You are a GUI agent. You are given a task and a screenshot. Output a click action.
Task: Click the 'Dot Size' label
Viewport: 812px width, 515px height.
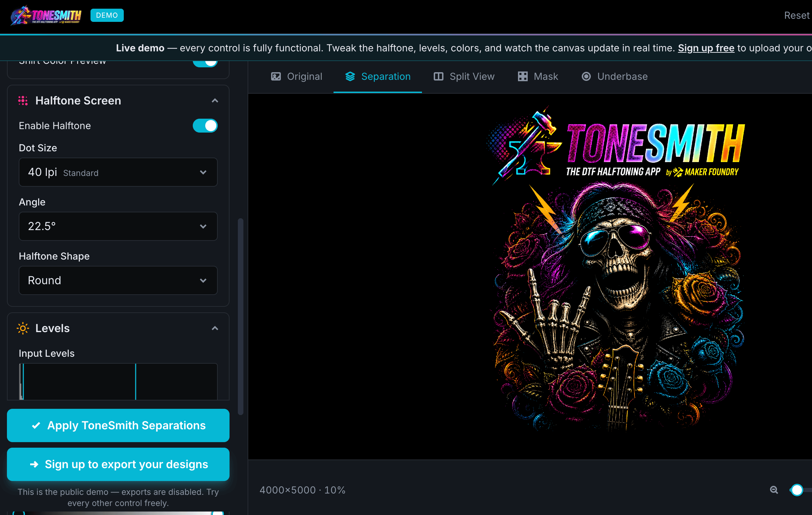point(38,148)
